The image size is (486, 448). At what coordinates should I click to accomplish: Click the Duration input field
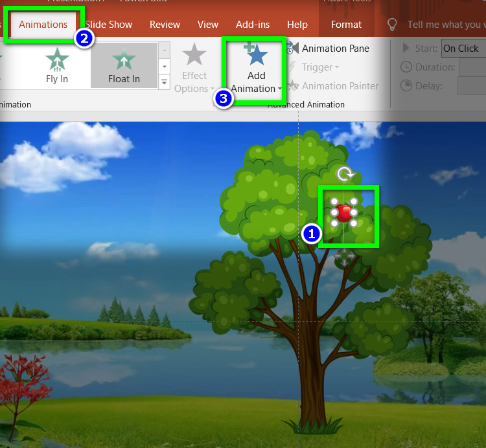coord(472,67)
